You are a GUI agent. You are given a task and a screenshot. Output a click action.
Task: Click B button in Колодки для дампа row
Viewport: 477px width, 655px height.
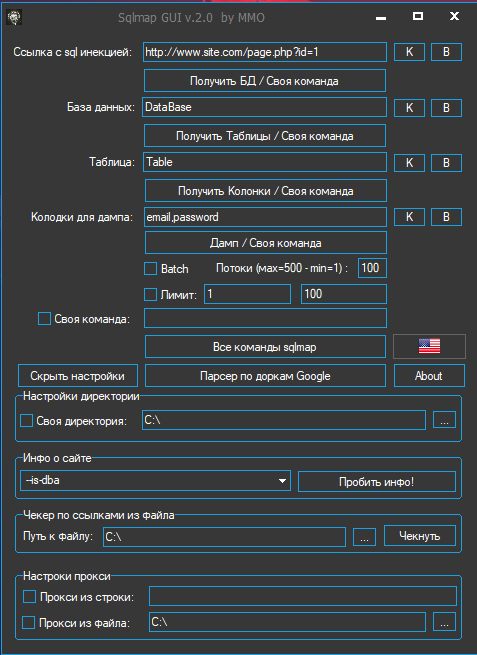click(446, 217)
